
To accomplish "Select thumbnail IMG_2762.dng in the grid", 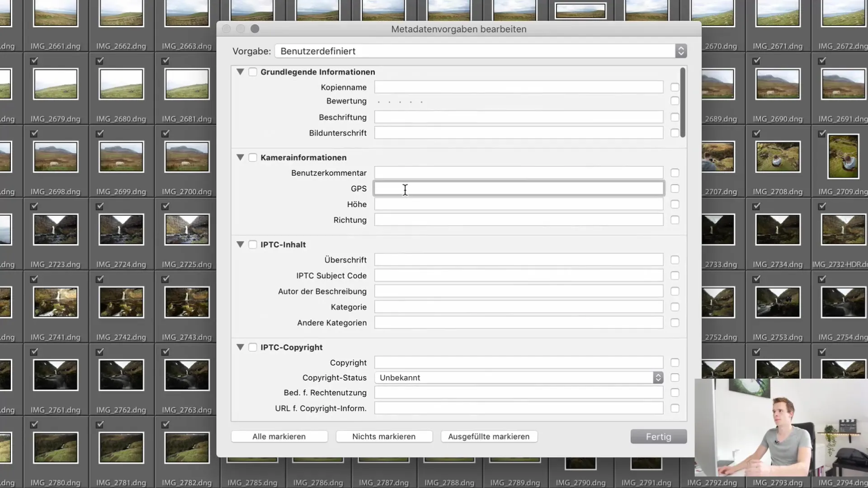I will pos(121,375).
